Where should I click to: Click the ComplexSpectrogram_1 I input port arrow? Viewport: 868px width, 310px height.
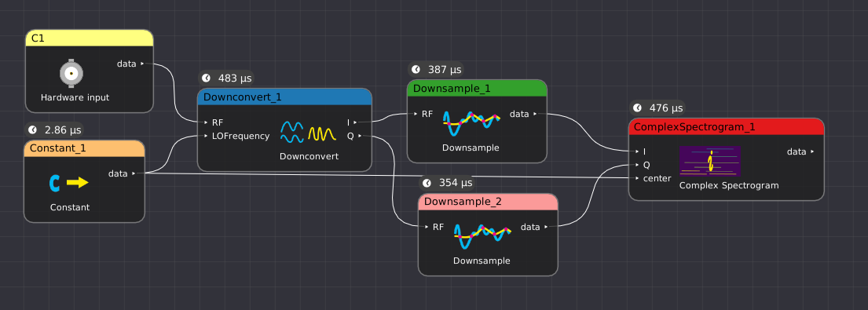coord(637,151)
